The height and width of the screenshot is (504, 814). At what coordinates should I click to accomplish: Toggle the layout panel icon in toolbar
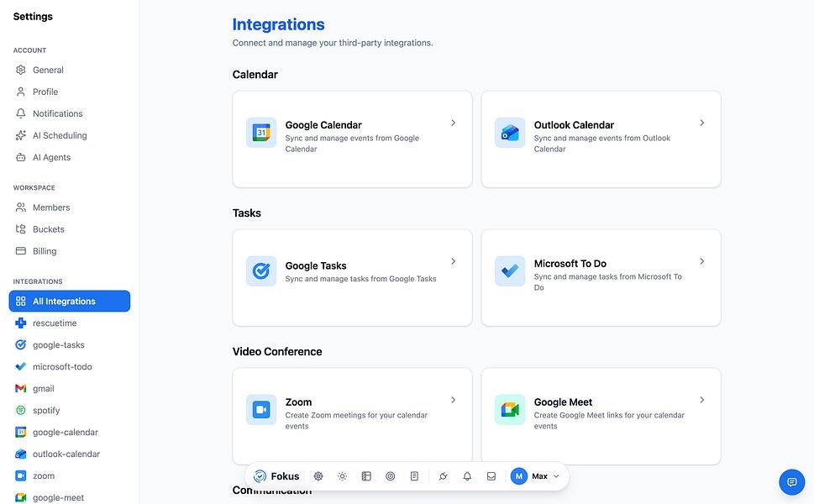[366, 475]
